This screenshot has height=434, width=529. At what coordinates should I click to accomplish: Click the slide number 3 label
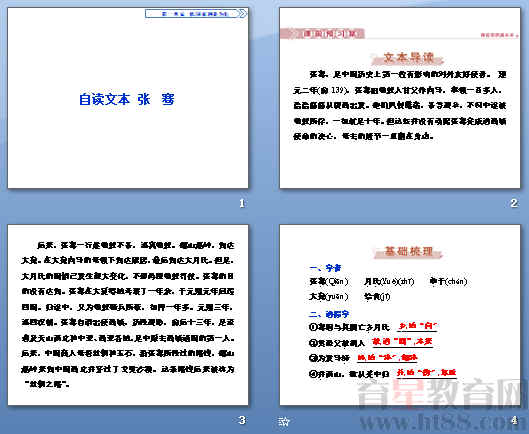pyautogui.click(x=242, y=420)
